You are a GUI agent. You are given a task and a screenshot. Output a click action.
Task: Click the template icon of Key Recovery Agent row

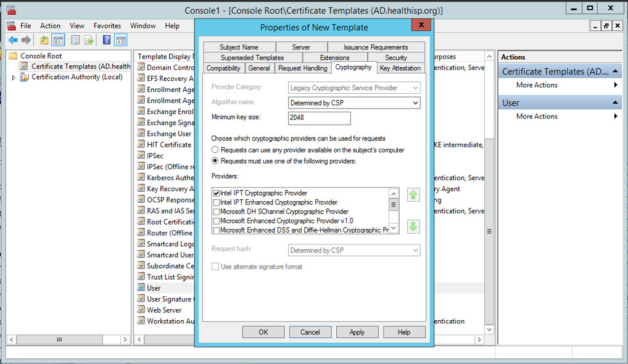click(x=141, y=188)
